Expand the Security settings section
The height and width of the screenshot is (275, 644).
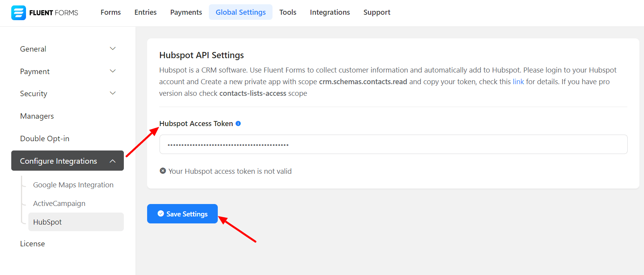pyautogui.click(x=68, y=93)
